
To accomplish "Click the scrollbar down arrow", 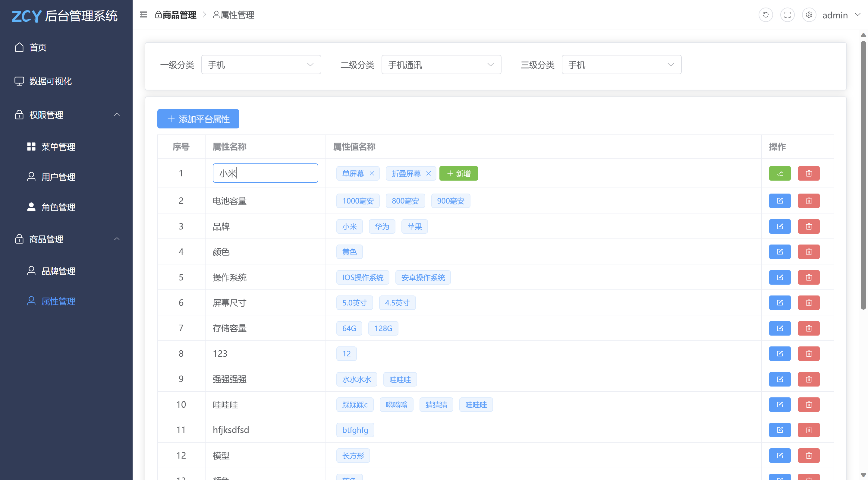I will (863, 475).
